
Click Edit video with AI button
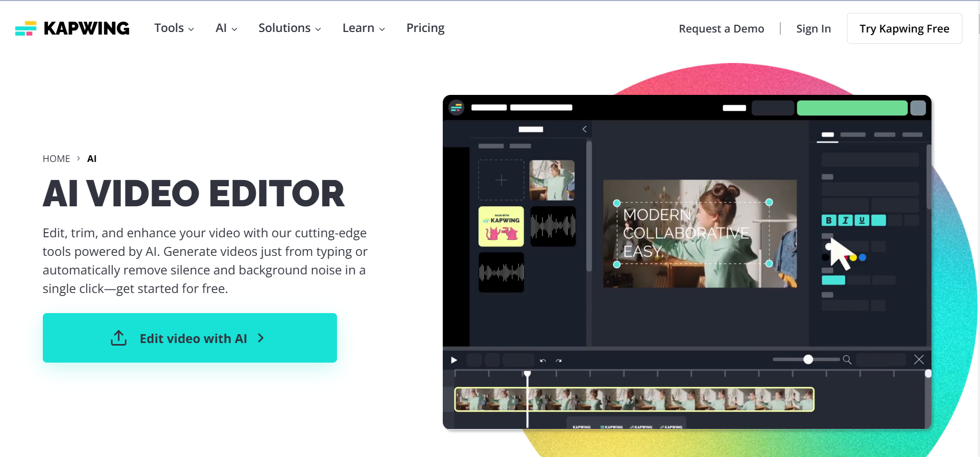pos(189,338)
